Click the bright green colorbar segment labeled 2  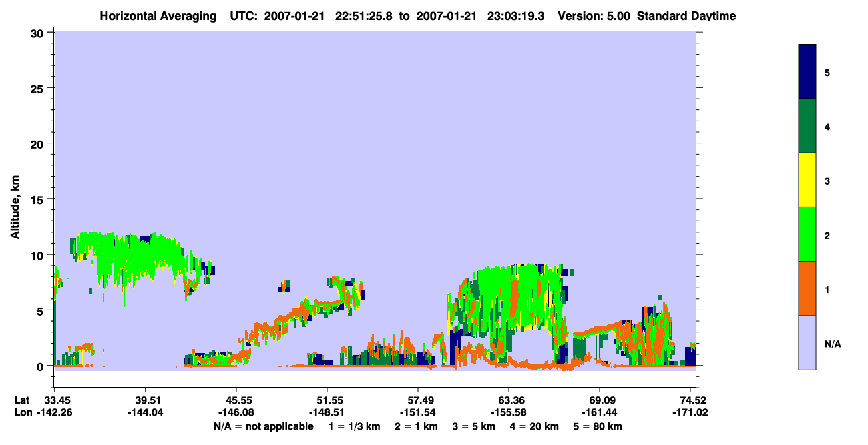click(x=807, y=234)
